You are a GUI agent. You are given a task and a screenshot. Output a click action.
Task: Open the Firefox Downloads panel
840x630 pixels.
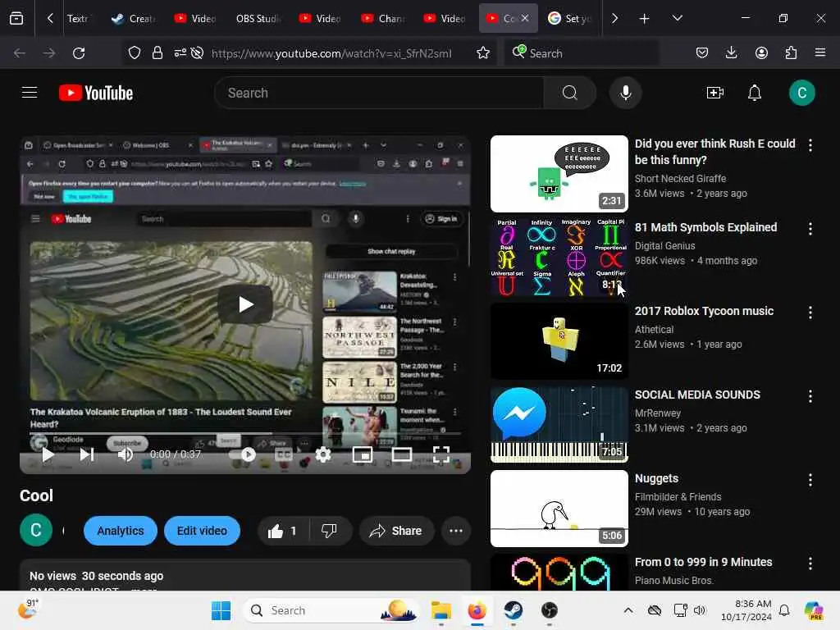click(731, 52)
